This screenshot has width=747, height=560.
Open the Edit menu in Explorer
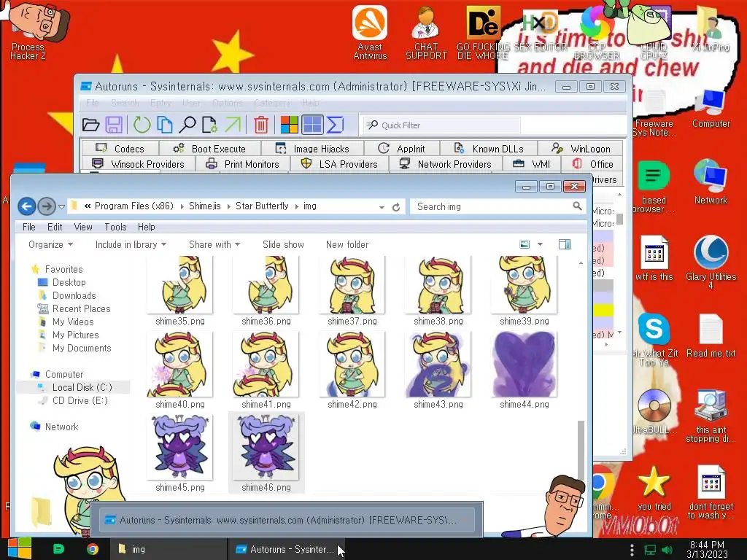coord(55,227)
